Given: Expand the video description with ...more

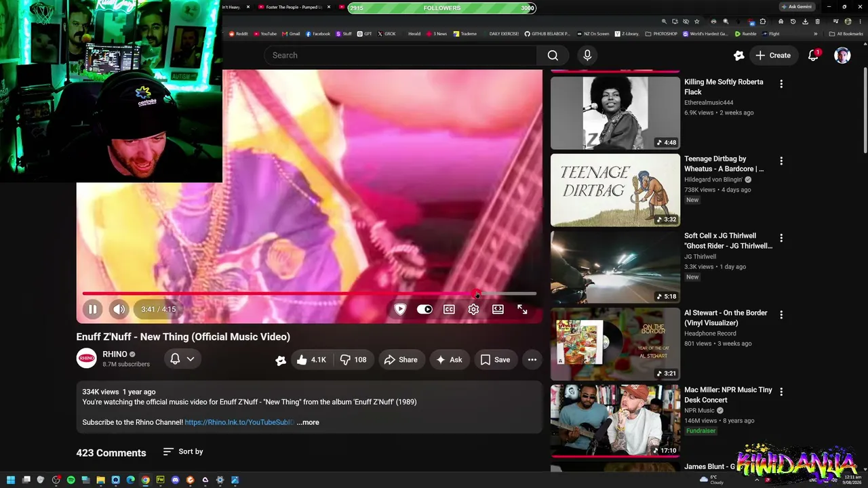Looking at the screenshot, I should (x=308, y=422).
